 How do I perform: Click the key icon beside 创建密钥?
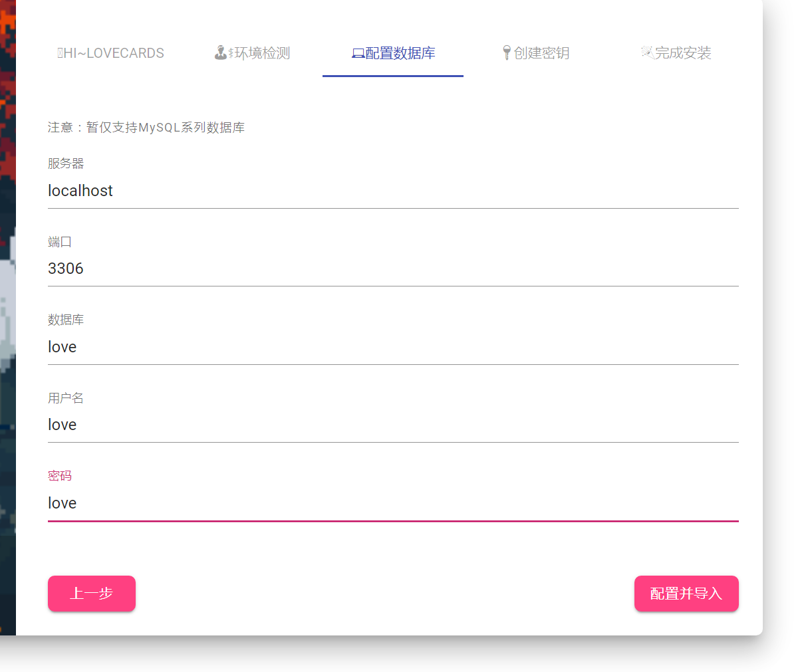[507, 53]
